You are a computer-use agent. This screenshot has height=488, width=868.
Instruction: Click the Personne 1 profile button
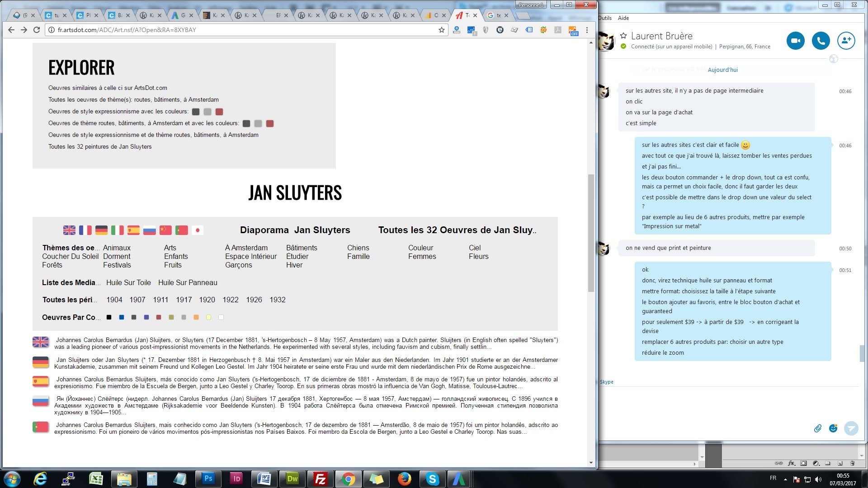click(x=531, y=5)
